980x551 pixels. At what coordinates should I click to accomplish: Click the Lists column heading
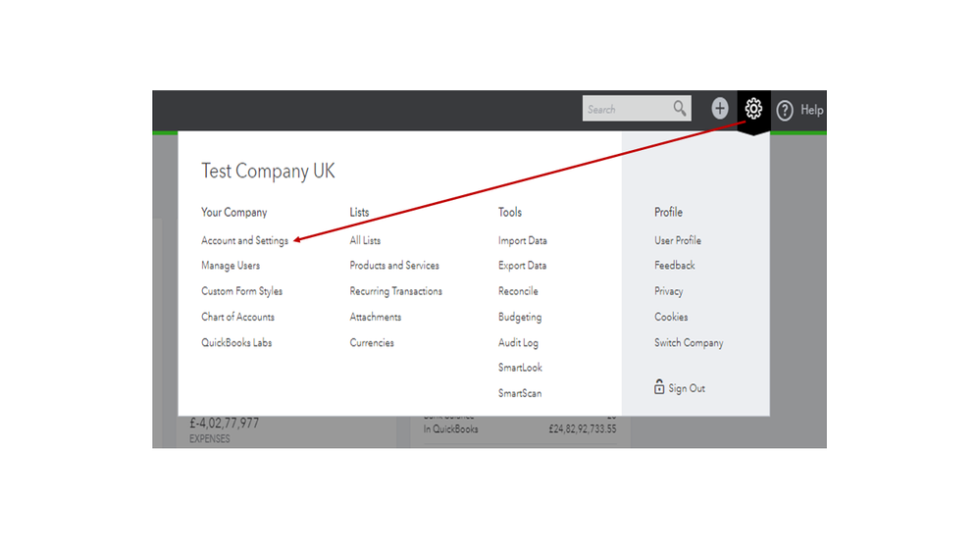359,213
